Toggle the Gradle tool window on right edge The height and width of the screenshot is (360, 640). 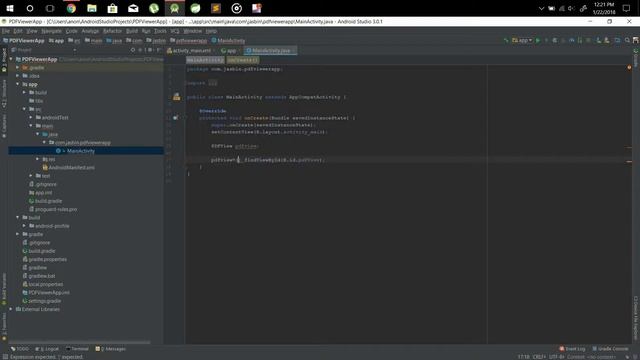[x=636, y=57]
